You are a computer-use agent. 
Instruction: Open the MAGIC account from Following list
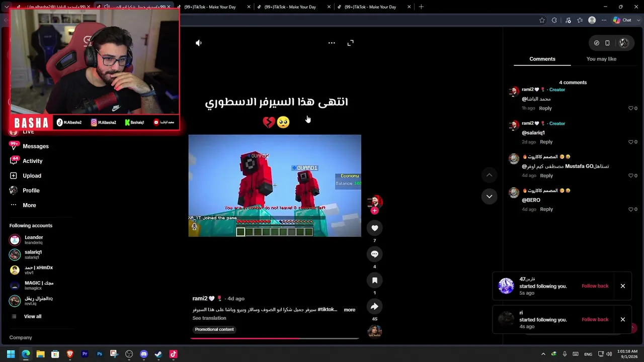click(x=39, y=285)
